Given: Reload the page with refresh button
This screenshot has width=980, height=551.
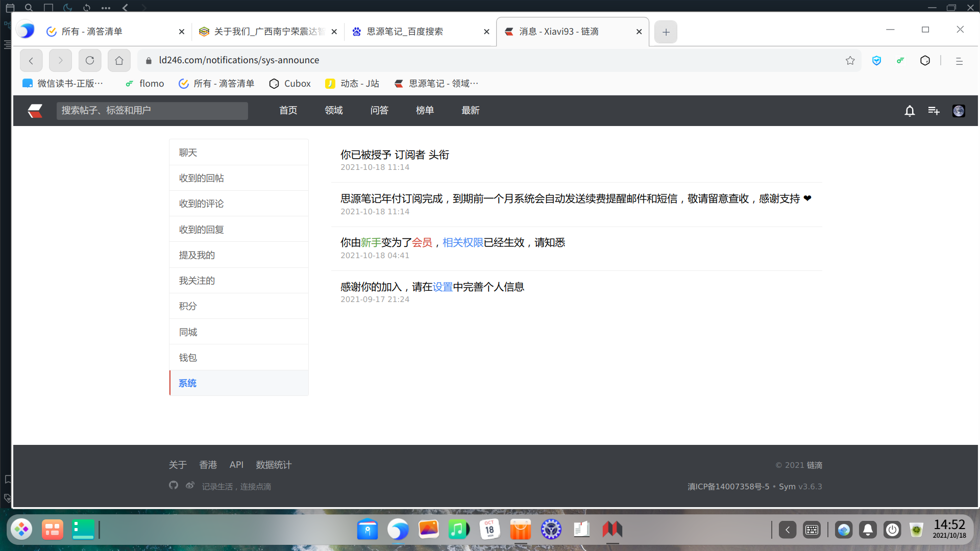Looking at the screenshot, I should pos(90,61).
